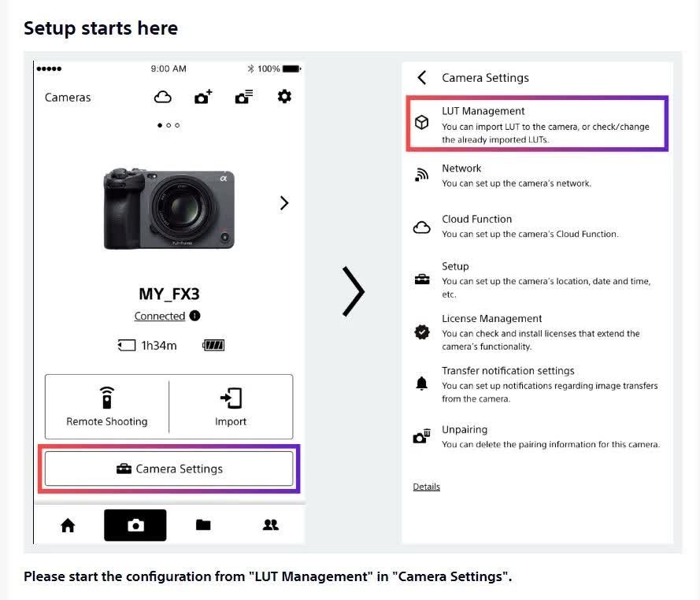
Task: Open the people tab in bottom bar
Action: pos(271,524)
